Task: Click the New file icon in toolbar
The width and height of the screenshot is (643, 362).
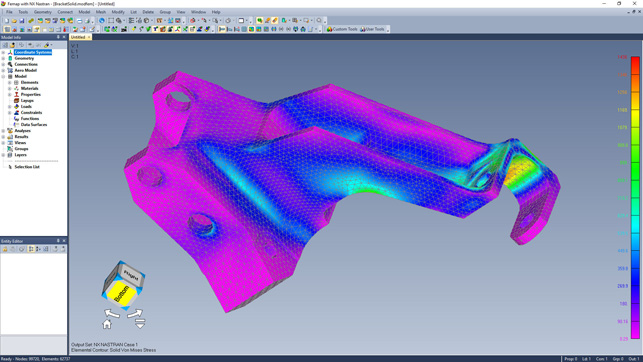Action: click(7, 20)
